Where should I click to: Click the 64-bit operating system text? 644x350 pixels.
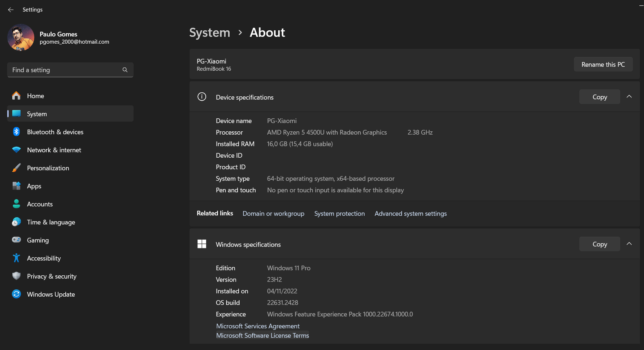331,179
